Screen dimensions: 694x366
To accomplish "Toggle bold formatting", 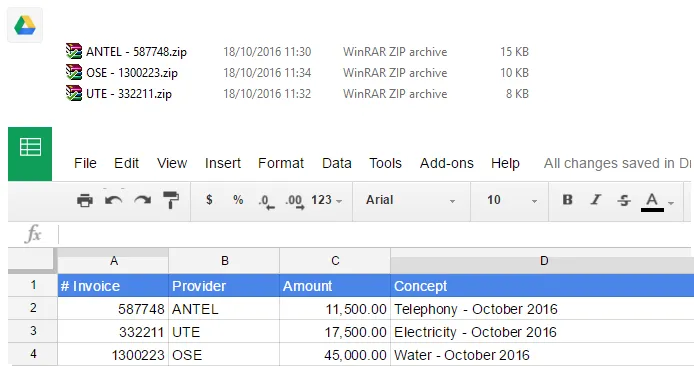I will coord(567,200).
